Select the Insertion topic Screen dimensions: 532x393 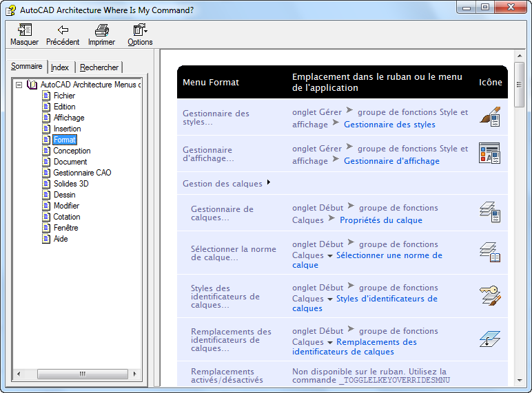tap(67, 129)
